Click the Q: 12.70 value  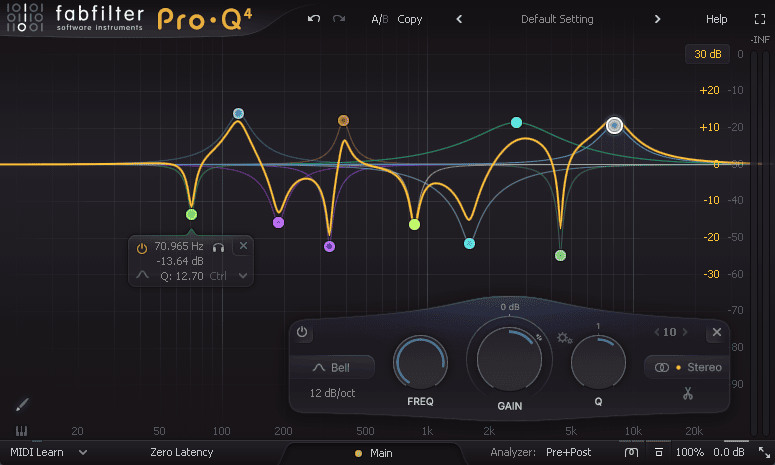[181, 276]
